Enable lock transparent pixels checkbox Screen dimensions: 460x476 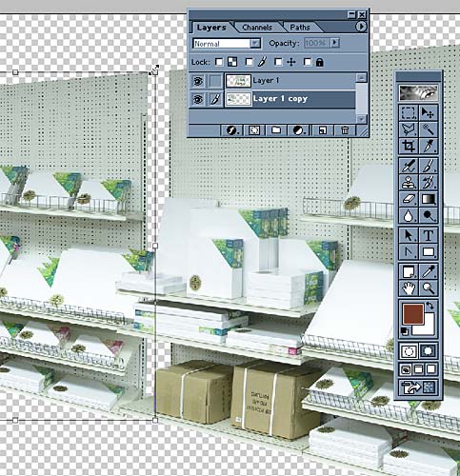pos(219,62)
